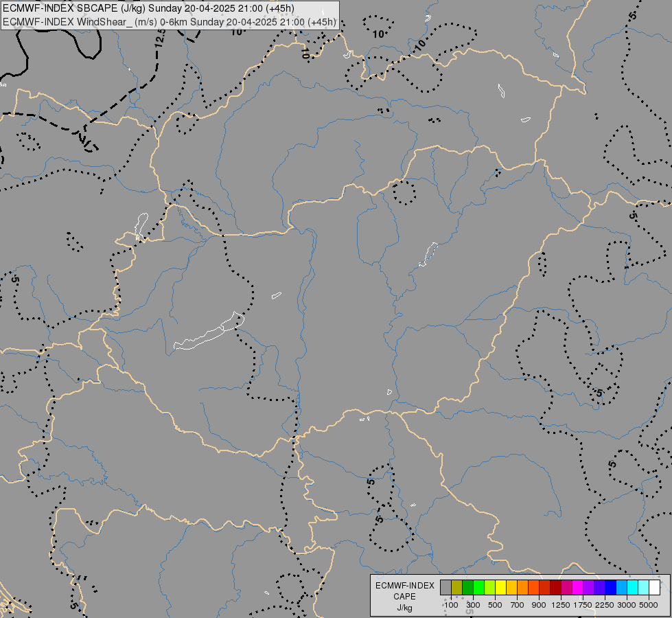Click the WindShear 0-6km title line

(x=170, y=22)
